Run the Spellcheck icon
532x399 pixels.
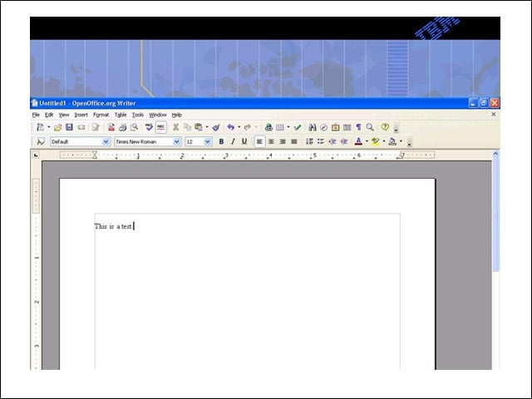(x=149, y=127)
